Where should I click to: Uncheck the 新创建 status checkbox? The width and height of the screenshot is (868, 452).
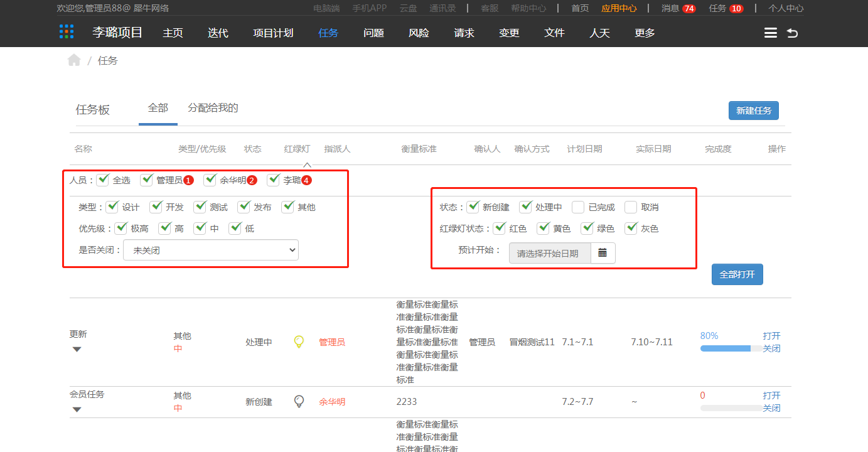(x=473, y=207)
